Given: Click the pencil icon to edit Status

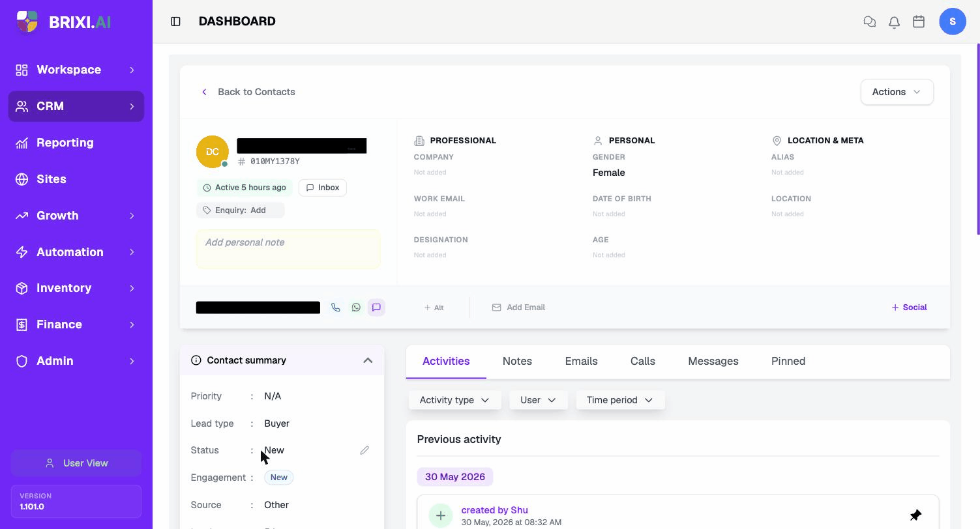Looking at the screenshot, I should point(364,450).
